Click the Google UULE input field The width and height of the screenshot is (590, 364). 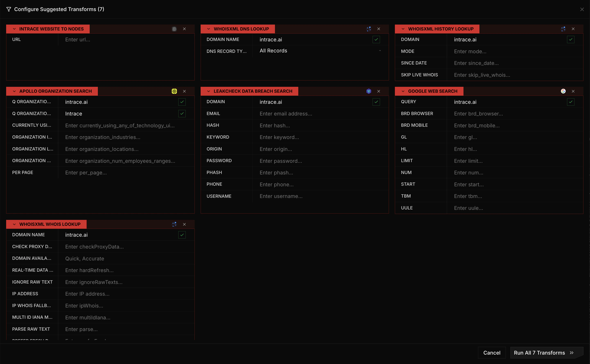point(515,208)
